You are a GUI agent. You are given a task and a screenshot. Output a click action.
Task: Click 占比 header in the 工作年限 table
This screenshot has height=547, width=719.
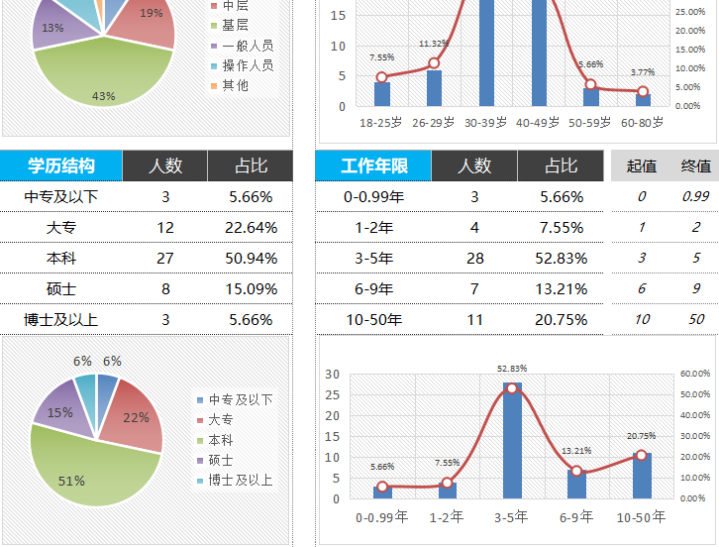561,166
